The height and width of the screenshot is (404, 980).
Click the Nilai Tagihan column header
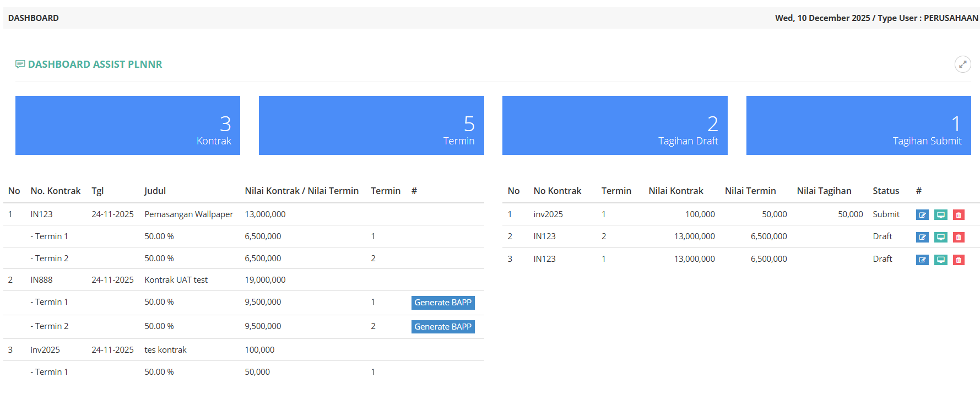tap(824, 191)
